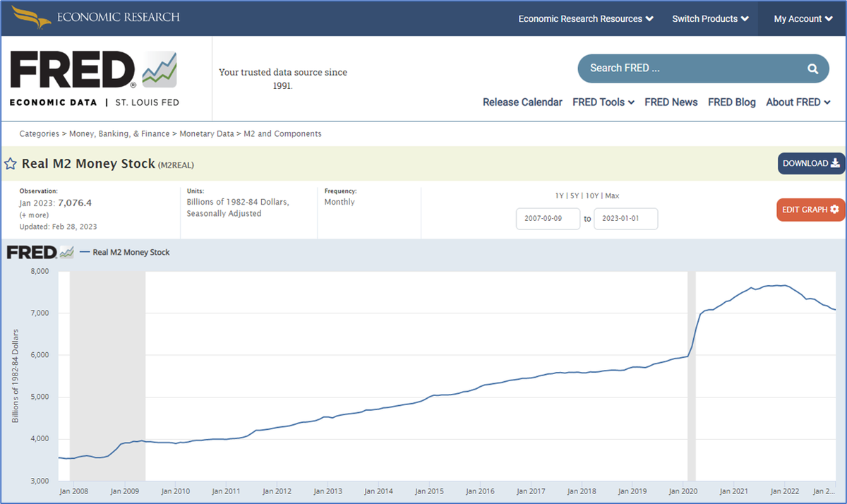Expand the About FRED menu
Image resolution: width=847 pixels, height=504 pixels.
(x=798, y=102)
